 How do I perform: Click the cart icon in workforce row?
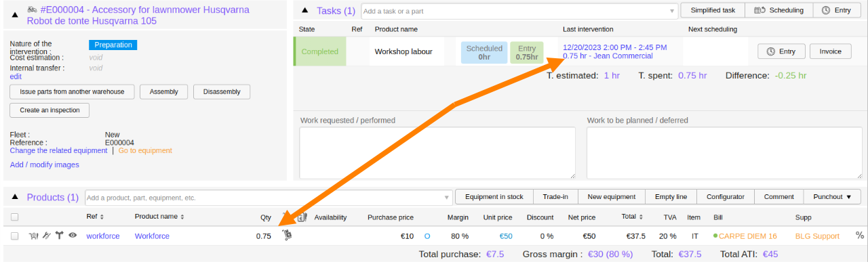click(x=33, y=236)
